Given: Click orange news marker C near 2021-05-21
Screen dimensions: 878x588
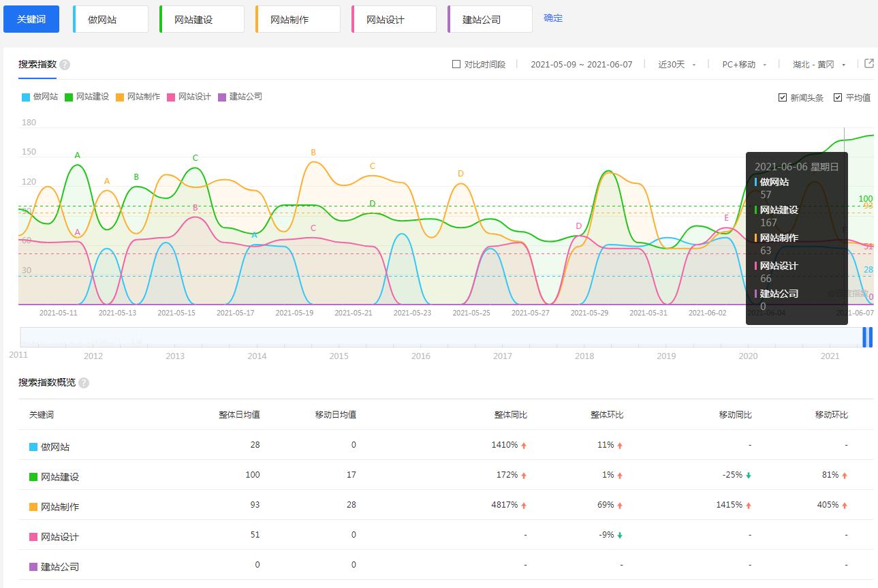Looking at the screenshot, I should click(373, 166).
